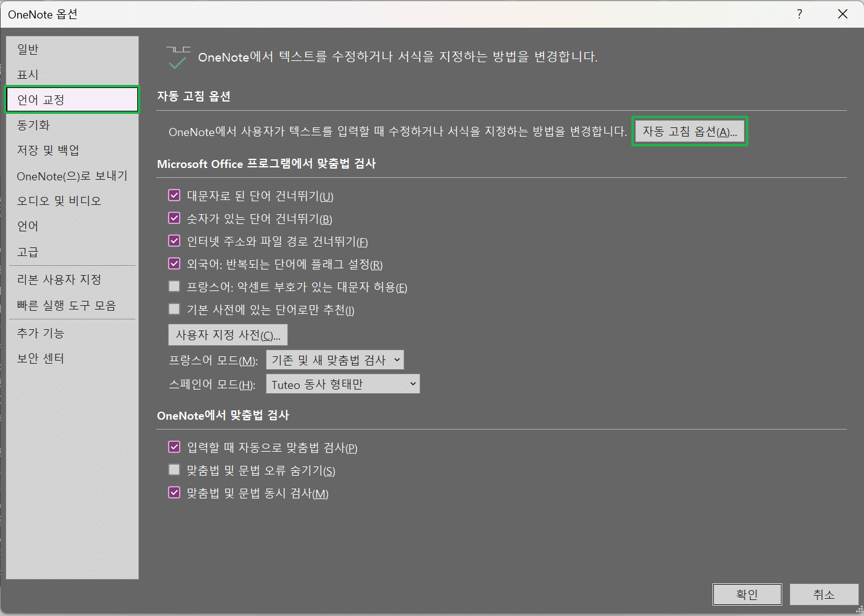Open OneNote(으)로 보내기 category
Screen dimensions: 864x616
point(72,176)
